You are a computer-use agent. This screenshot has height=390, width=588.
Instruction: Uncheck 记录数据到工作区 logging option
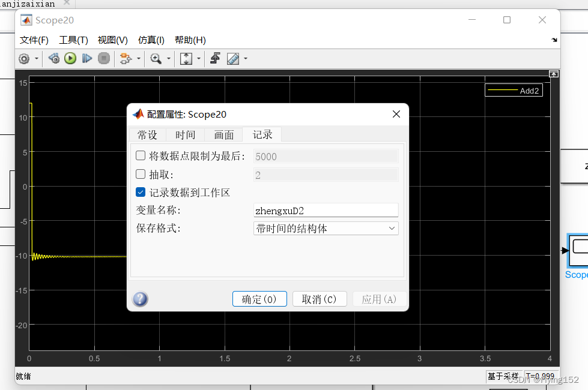[x=141, y=192]
